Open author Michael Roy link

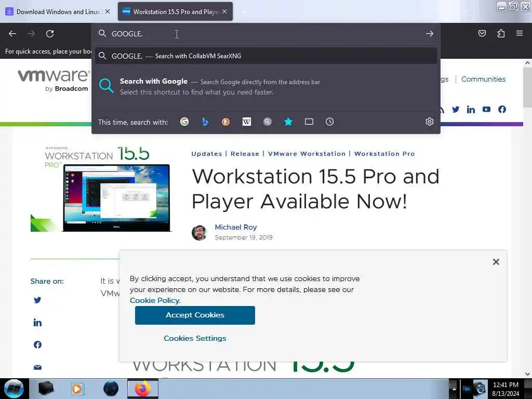click(236, 228)
